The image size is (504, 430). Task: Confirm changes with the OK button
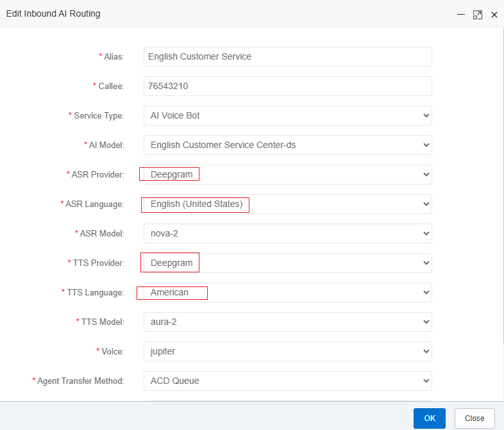click(430, 418)
